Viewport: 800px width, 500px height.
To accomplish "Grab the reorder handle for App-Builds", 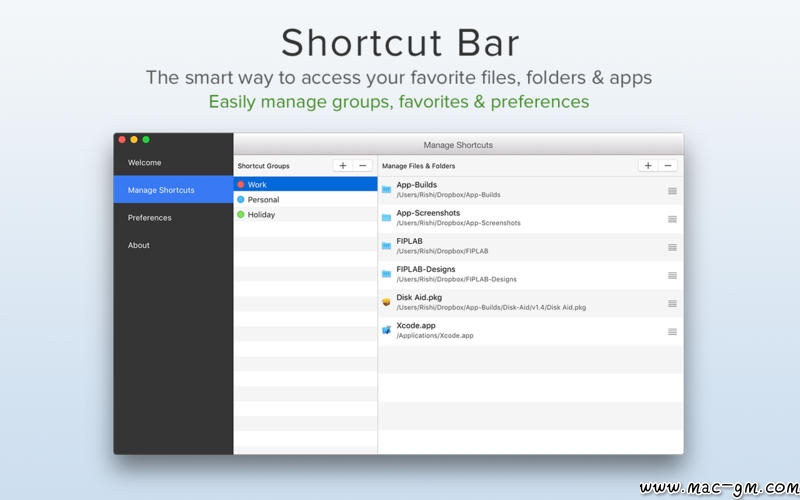I will pyautogui.click(x=672, y=191).
